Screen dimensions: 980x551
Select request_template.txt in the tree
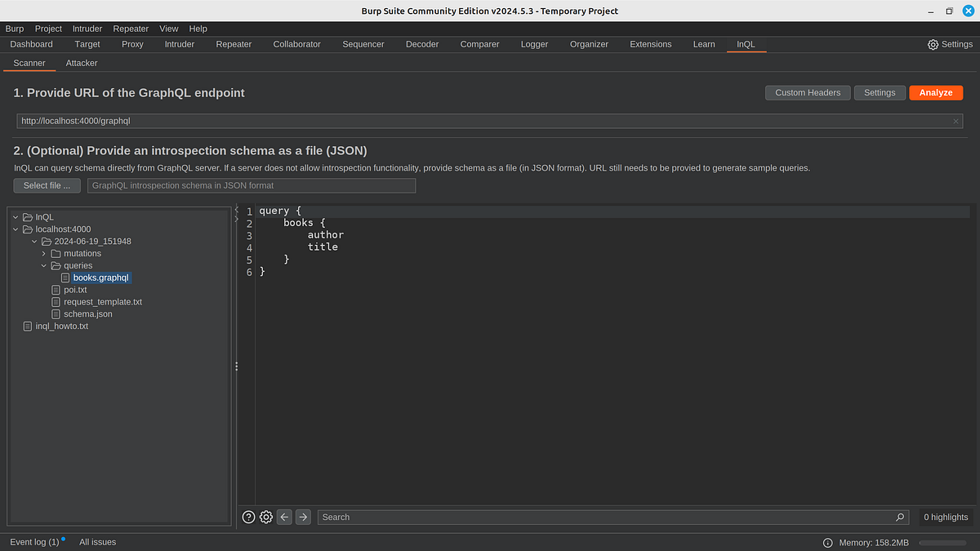point(103,302)
